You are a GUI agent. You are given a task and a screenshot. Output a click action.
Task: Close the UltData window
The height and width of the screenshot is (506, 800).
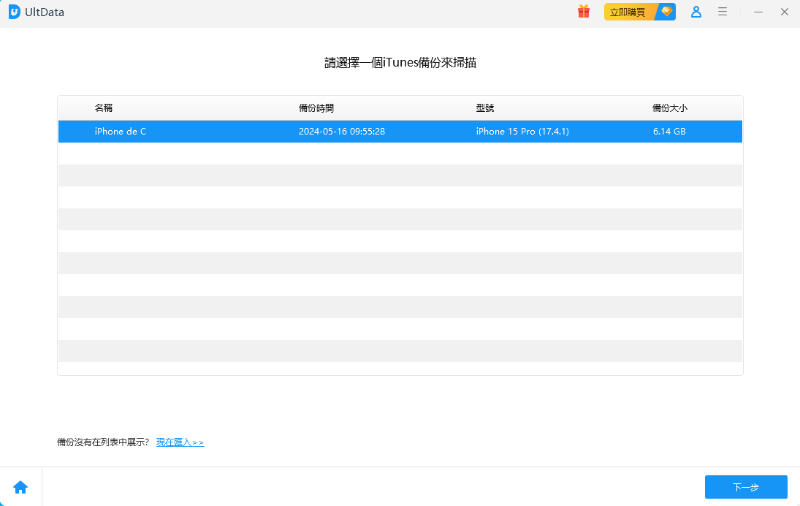pyautogui.click(x=785, y=12)
